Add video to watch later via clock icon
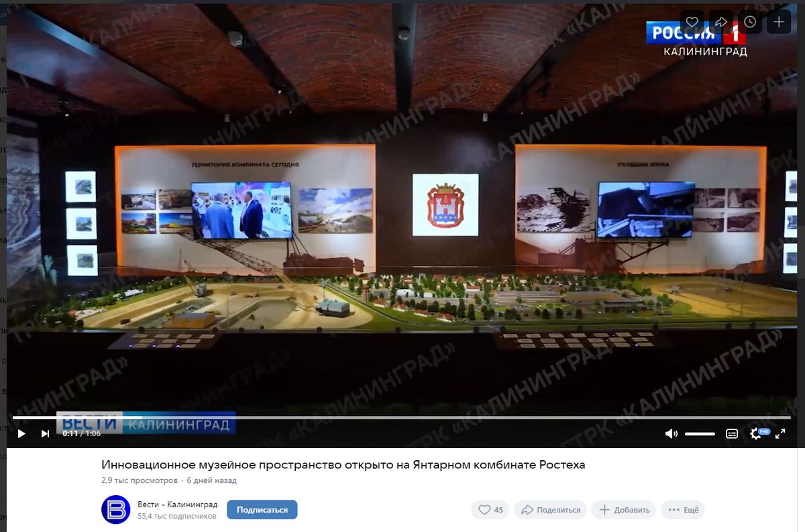This screenshot has height=532, width=805. point(750,22)
